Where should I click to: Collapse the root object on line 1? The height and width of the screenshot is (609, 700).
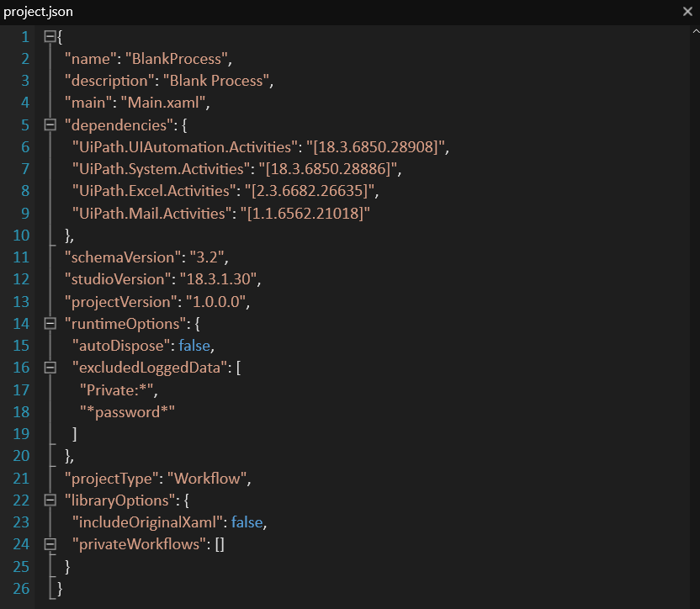[50, 36]
